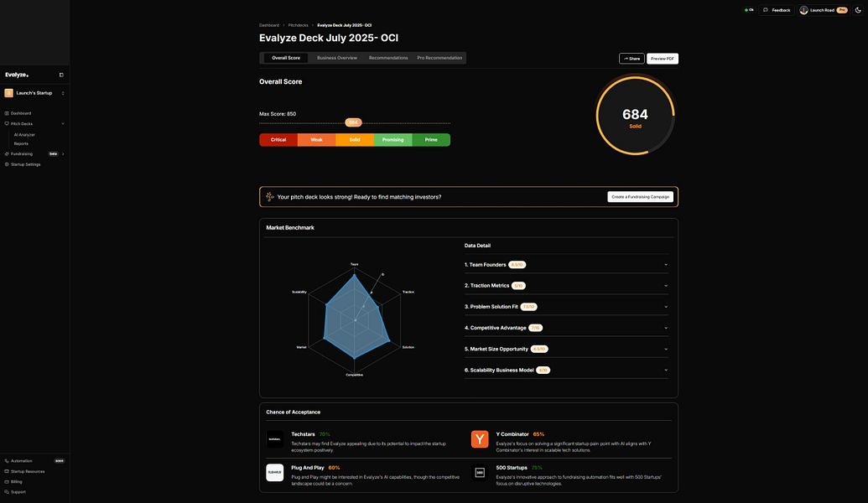
Task: Click the Feedback button label
Action: click(781, 10)
